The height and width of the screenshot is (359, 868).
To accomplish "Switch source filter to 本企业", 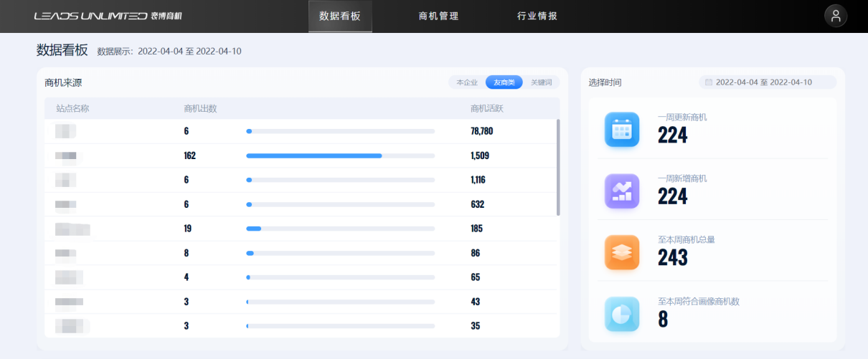I will (467, 82).
